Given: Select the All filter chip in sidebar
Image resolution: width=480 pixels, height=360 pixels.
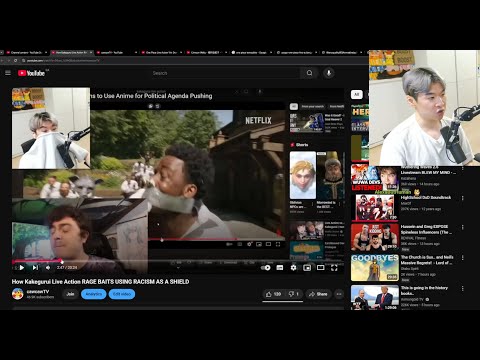Looking at the screenshot, I should pos(357,95).
